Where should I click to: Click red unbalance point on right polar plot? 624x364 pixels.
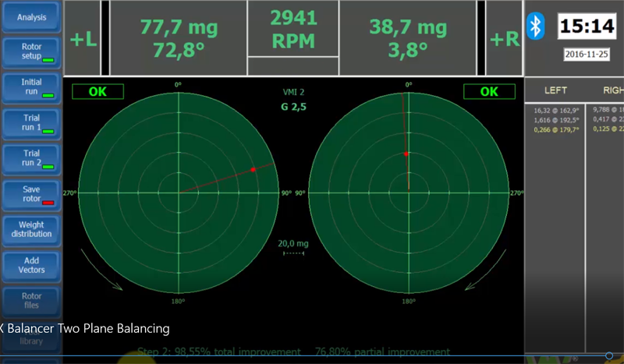(x=406, y=154)
